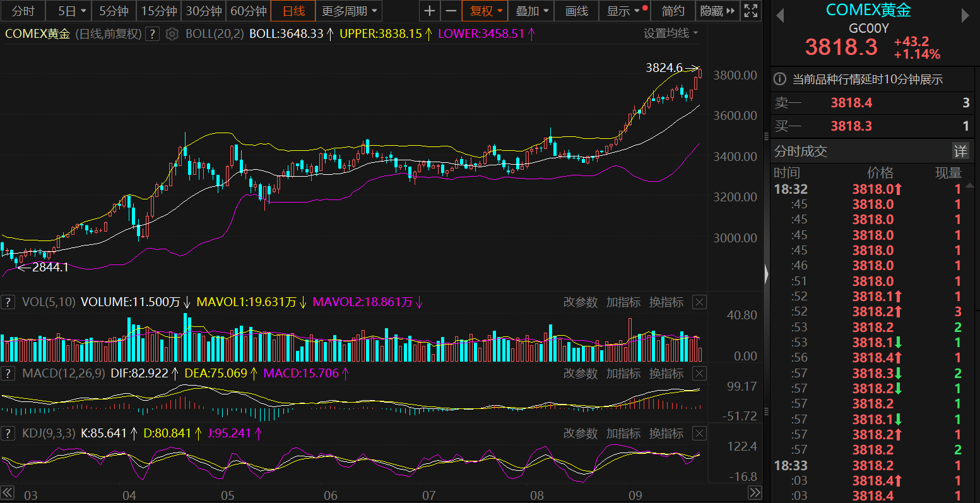Click the 详 button next to 分时成交
The width and height of the screenshot is (980, 503).
point(960,151)
